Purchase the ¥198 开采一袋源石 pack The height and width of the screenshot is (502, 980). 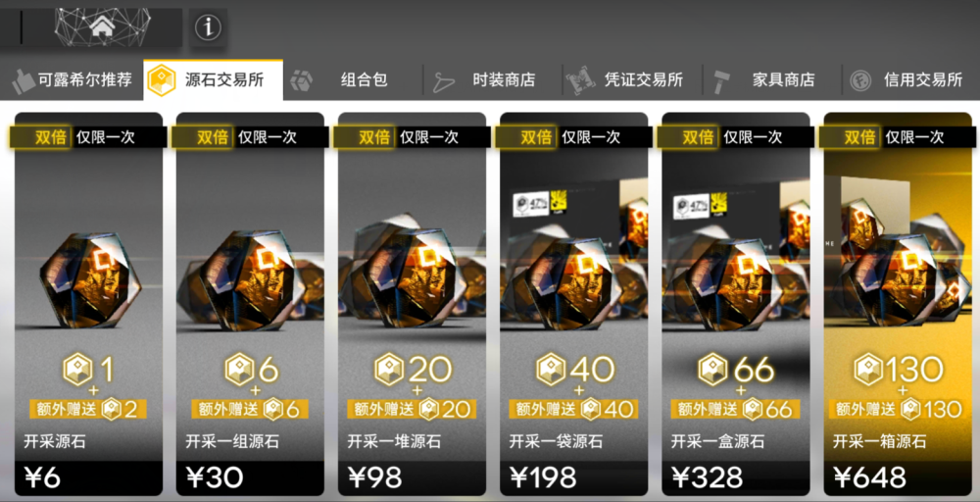pos(573,304)
